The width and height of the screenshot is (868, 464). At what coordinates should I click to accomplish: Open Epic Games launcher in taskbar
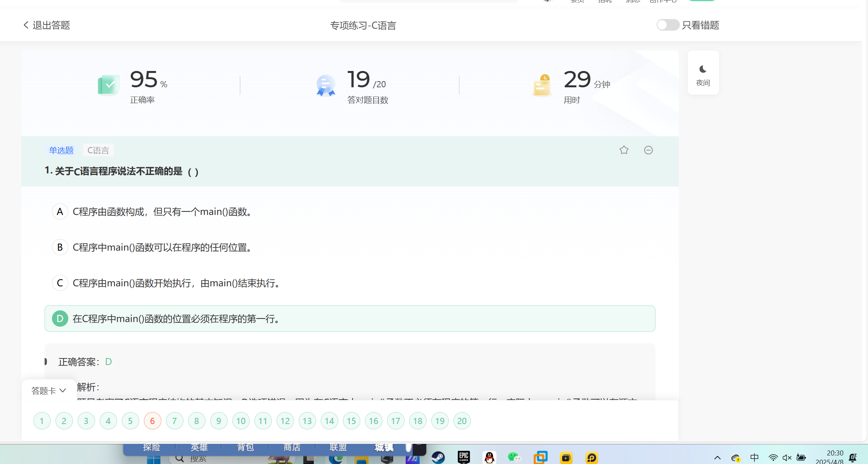[463, 458]
